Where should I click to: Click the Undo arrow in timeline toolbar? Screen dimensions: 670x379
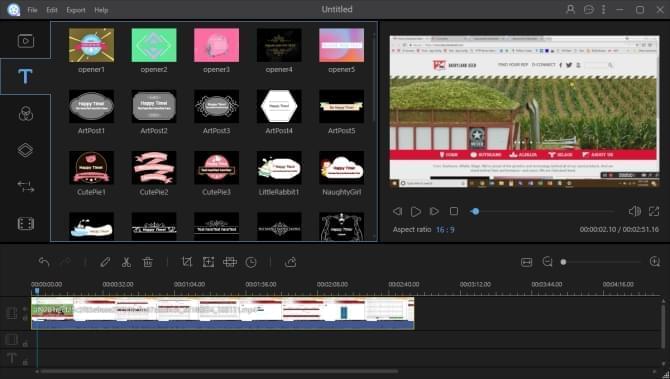(x=44, y=262)
